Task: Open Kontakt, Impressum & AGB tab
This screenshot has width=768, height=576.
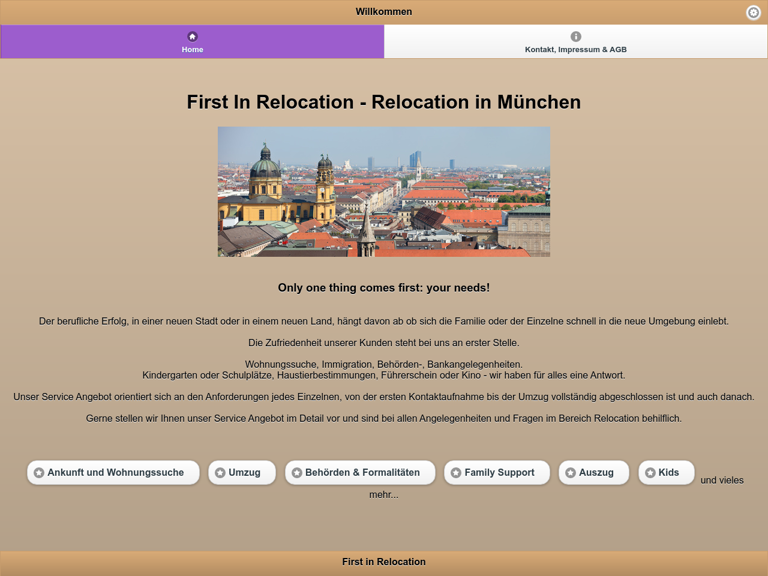Action: click(x=576, y=42)
